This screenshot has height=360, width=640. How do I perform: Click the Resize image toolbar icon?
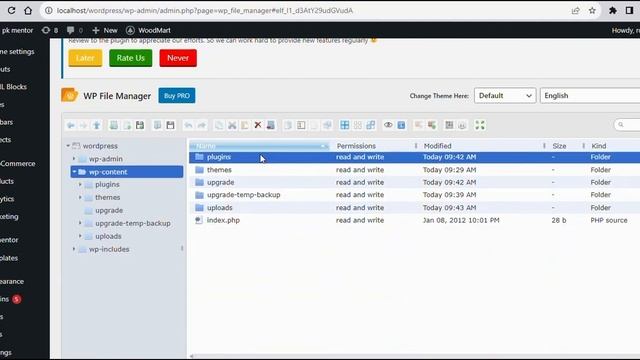(327, 125)
